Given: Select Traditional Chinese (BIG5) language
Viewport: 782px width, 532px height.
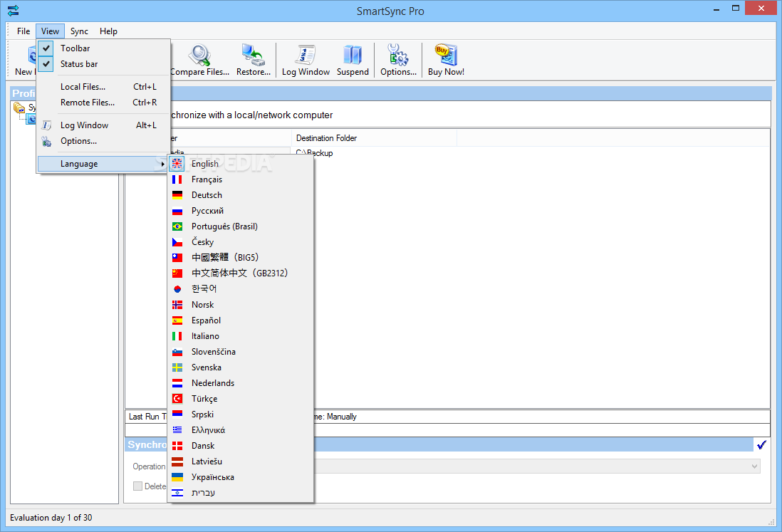Looking at the screenshot, I should [241, 257].
